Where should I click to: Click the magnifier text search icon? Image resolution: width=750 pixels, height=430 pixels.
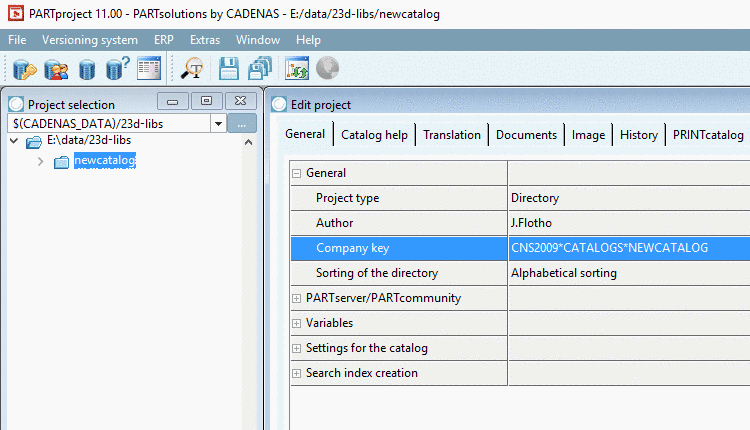click(192, 68)
